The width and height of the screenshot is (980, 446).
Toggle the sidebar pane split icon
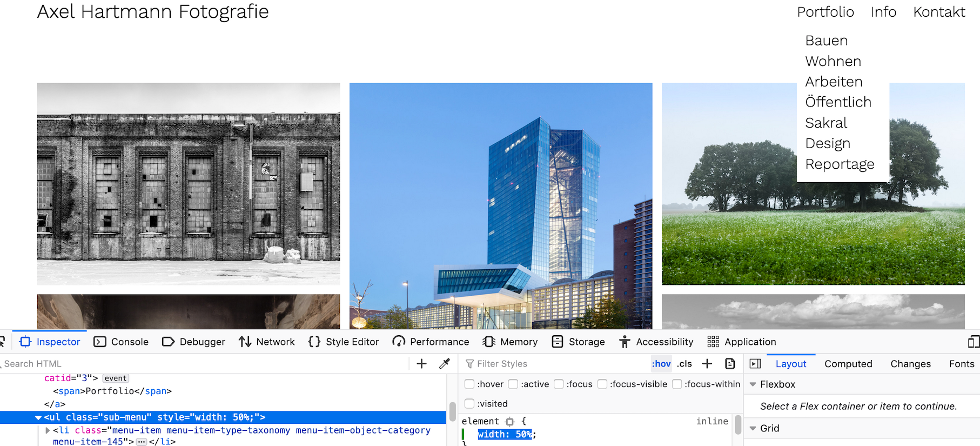pos(755,364)
